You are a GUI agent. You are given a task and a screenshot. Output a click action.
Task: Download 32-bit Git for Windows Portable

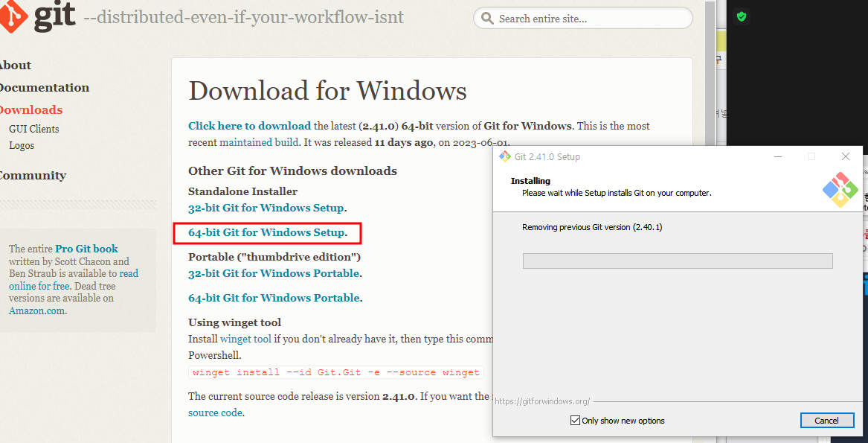click(x=274, y=273)
